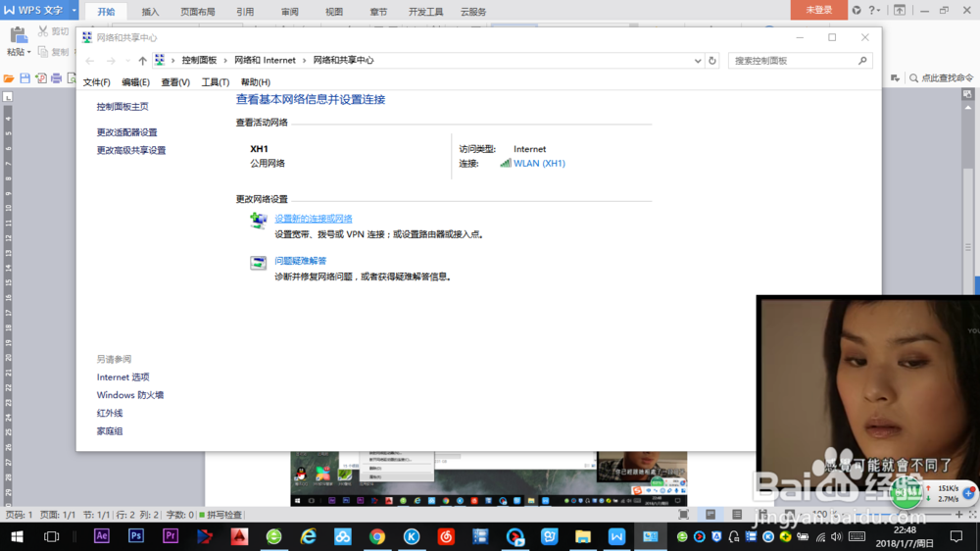Open Photoshop from the taskbar
This screenshot has width=980, height=551.
pyautogui.click(x=135, y=536)
